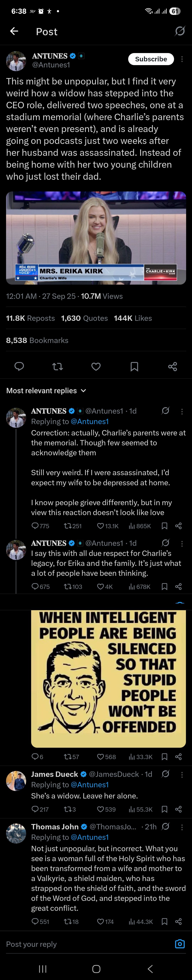View the 1,630 Quotes list

click(84, 318)
